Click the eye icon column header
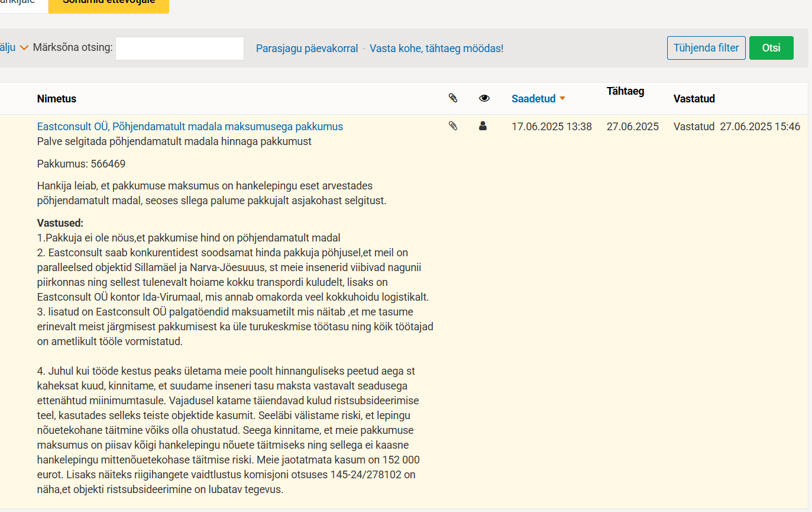Image resolution: width=812 pixels, height=512 pixels. (484, 98)
